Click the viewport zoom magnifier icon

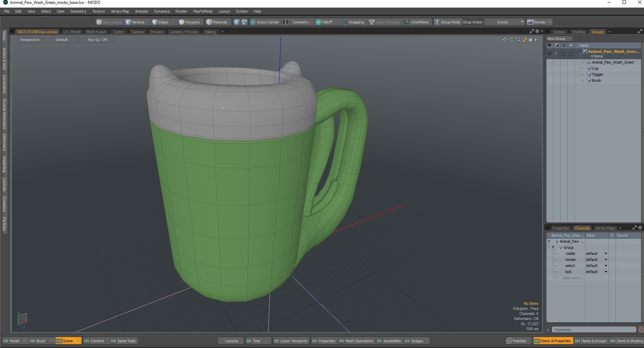pyautogui.click(x=519, y=40)
